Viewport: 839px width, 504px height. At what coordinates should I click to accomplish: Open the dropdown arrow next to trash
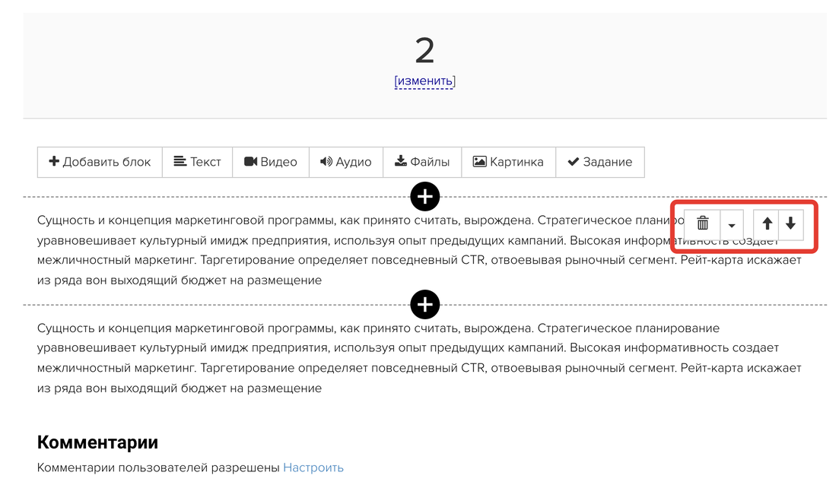[x=732, y=223]
